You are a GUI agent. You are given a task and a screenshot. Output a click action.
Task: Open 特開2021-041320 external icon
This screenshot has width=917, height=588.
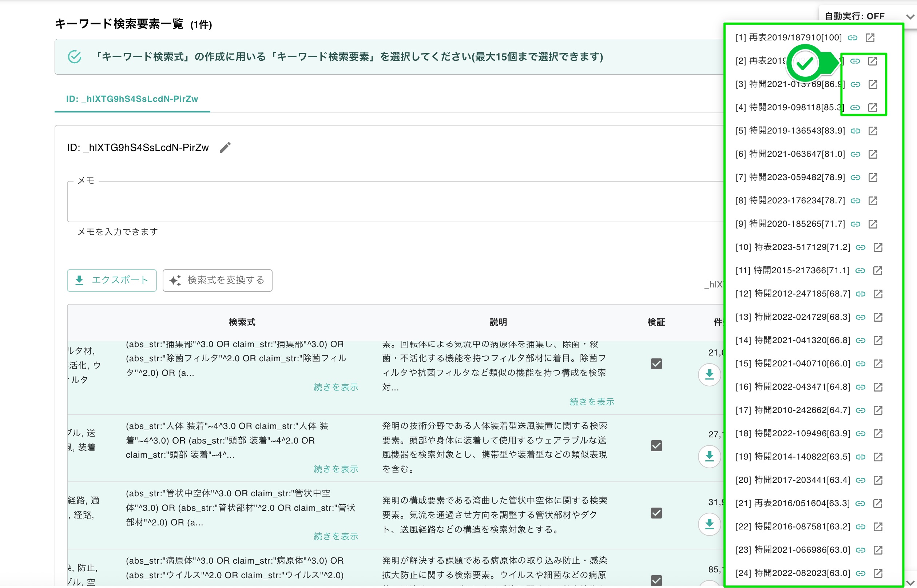(x=878, y=341)
